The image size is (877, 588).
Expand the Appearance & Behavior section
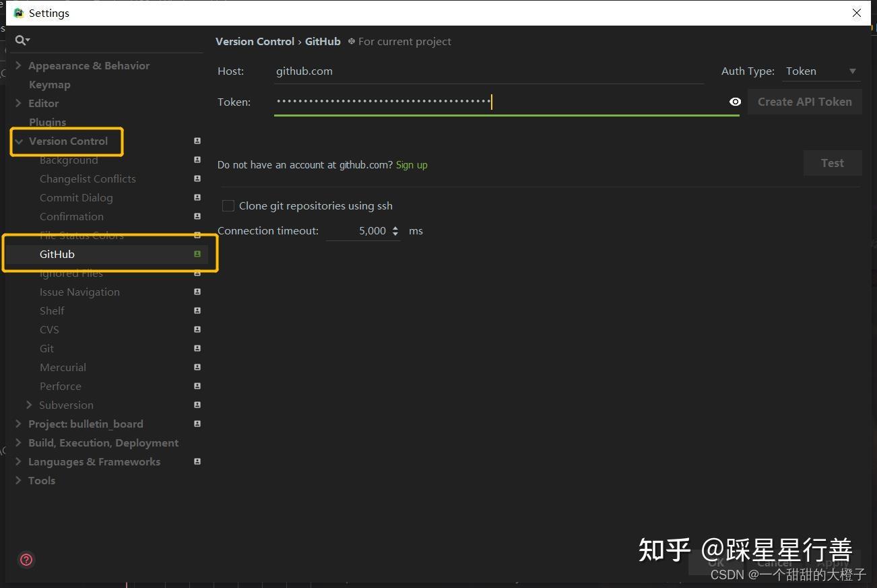coord(18,65)
